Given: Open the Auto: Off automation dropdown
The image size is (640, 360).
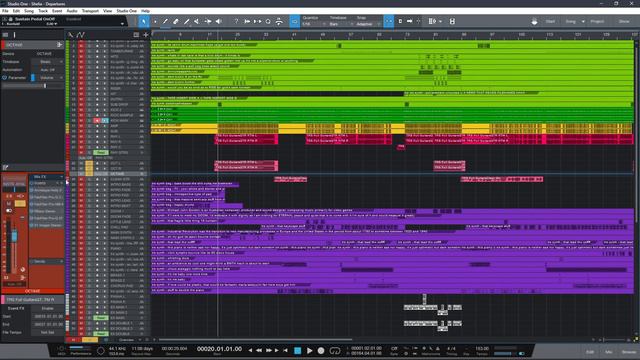Looking at the screenshot, I should click(x=48, y=70).
